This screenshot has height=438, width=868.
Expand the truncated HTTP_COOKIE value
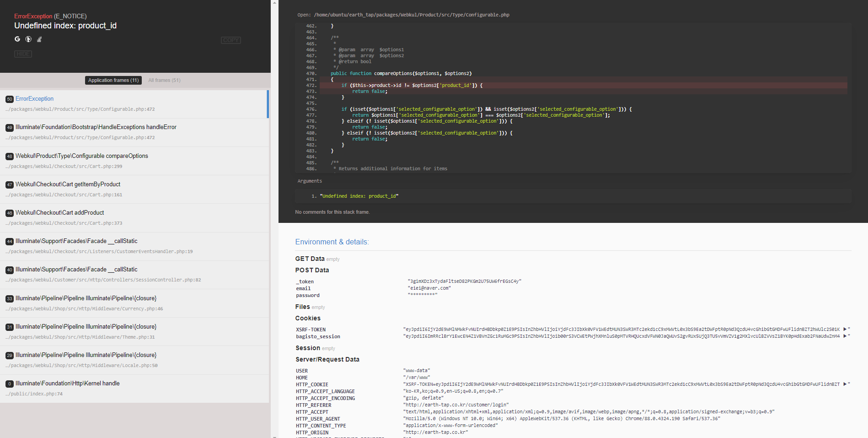845,384
